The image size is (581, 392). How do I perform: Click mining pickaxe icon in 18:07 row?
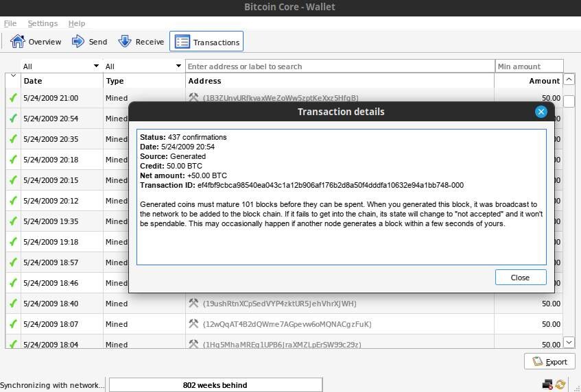(193, 323)
